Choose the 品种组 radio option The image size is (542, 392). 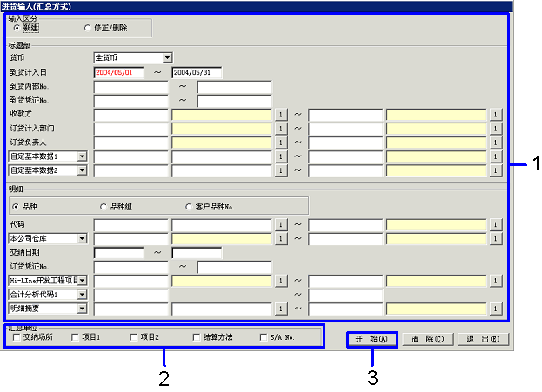104,206
